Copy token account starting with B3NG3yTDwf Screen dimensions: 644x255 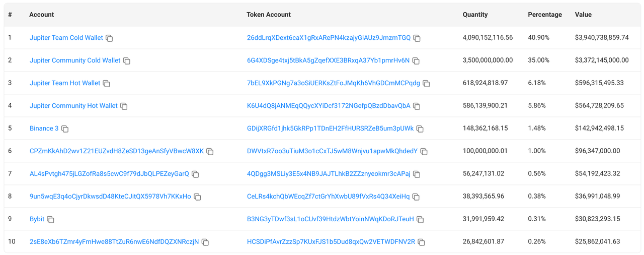click(421, 220)
